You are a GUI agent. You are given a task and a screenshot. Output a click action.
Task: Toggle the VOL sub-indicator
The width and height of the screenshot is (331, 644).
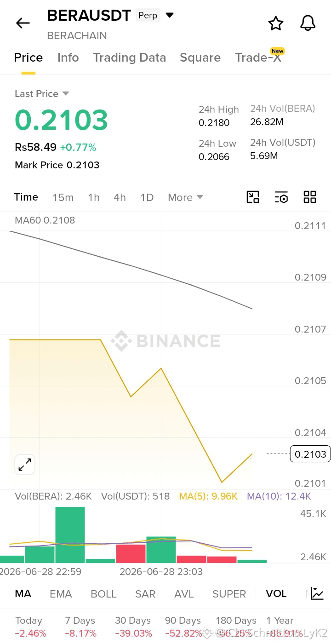click(276, 593)
